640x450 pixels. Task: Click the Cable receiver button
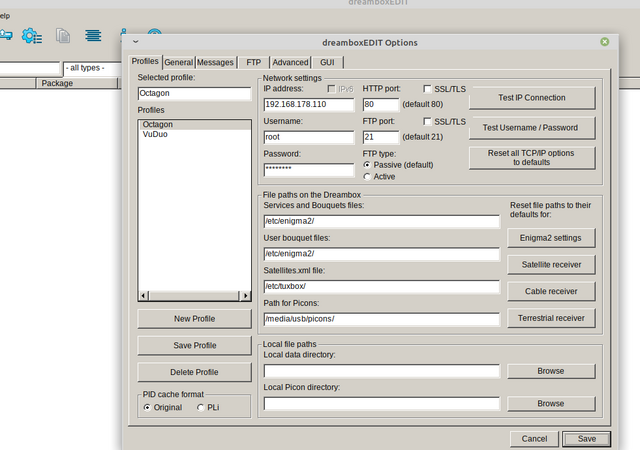click(x=551, y=291)
